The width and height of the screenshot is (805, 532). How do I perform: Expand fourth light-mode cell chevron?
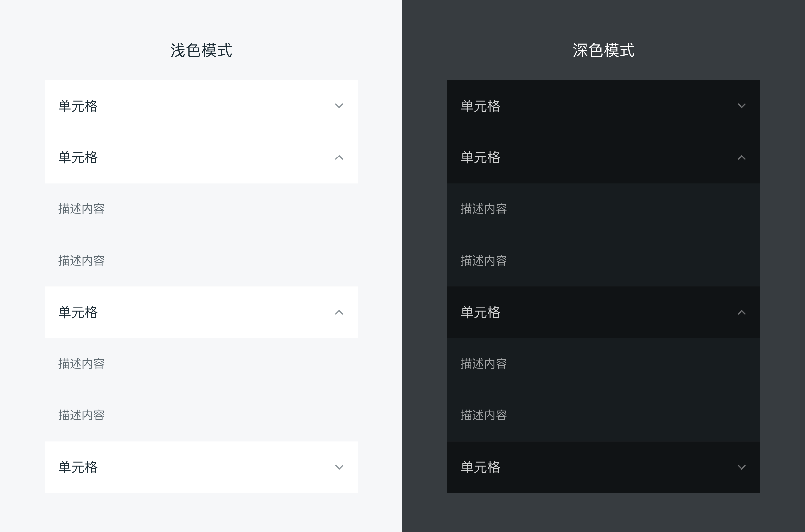(x=339, y=467)
